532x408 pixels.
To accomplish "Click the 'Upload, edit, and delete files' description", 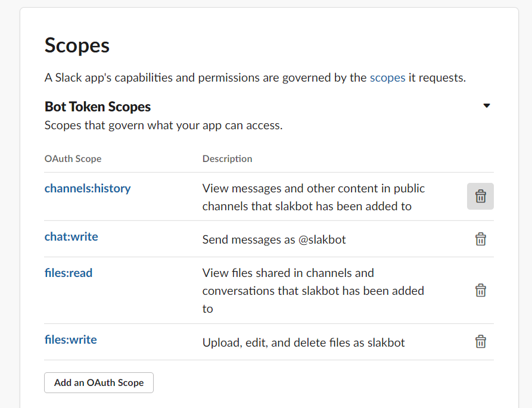I will click(x=303, y=342).
